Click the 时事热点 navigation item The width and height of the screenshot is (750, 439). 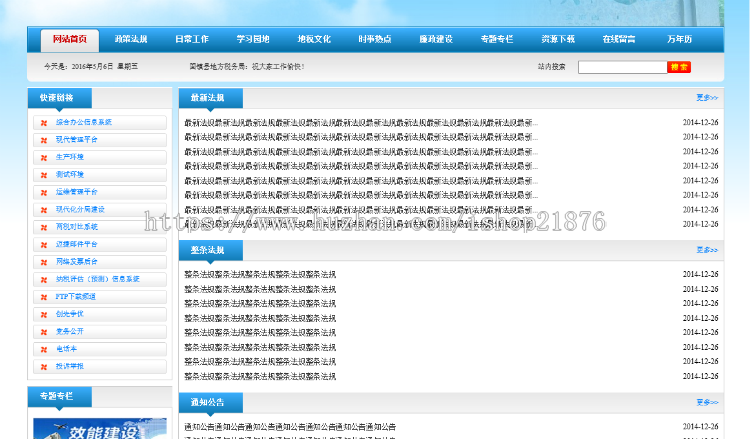(x=375, y=39)
